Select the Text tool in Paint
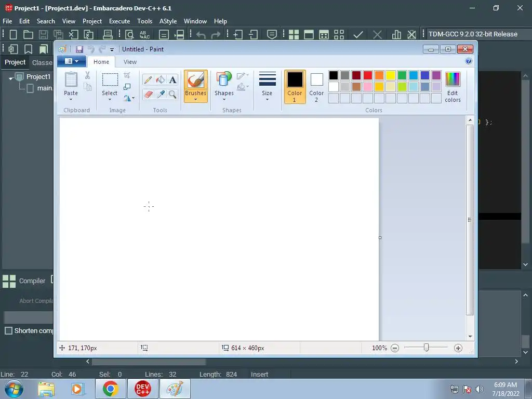Image resolution: width=532 pixels, height=399 pixels. (x=172, y=79)
